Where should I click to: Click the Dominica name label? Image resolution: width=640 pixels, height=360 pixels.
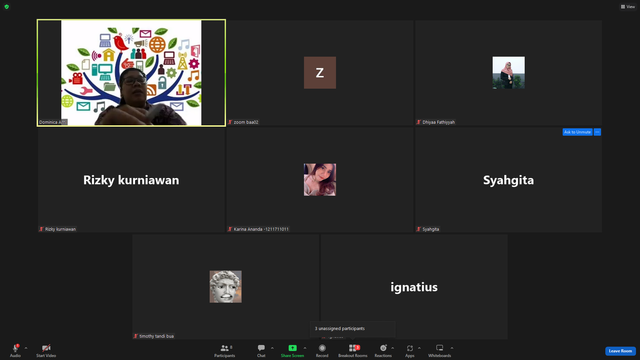point(53,122)
